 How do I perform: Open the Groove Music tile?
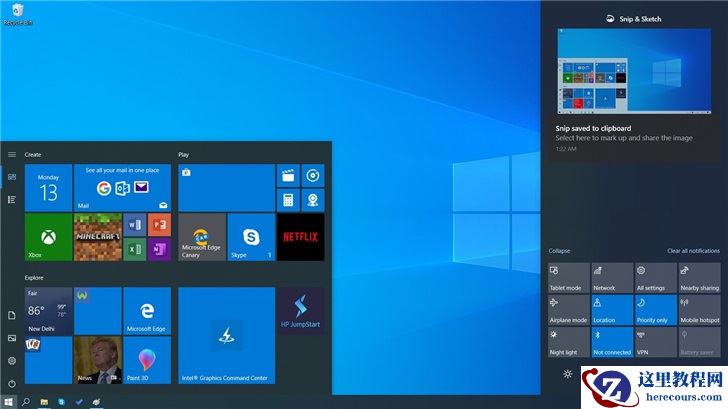click(313, 175)
